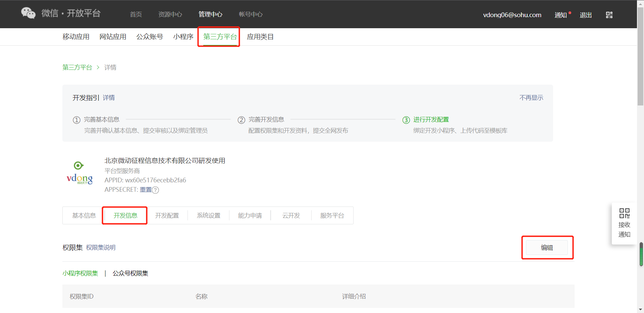Click the 名称 column header
Viewport: 644px width, 313px height.
tap(201, 297)
